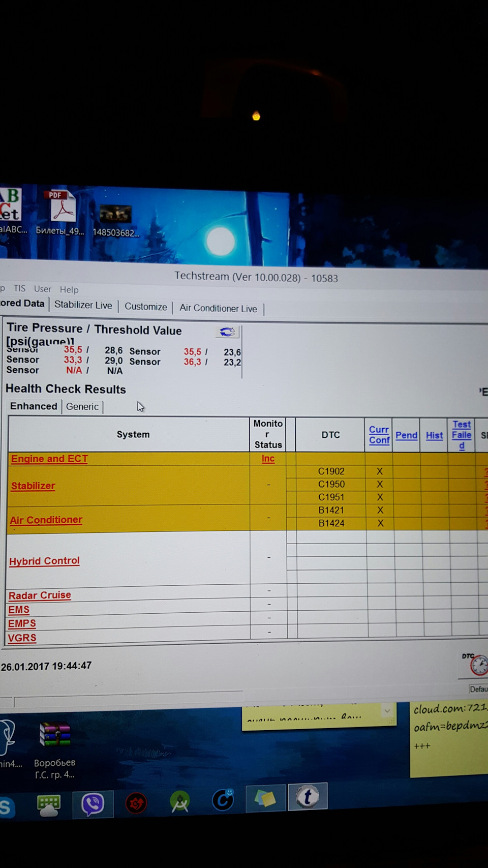Open the Air Conditioner system link
The image size is (488, 868).
point(46,520)
